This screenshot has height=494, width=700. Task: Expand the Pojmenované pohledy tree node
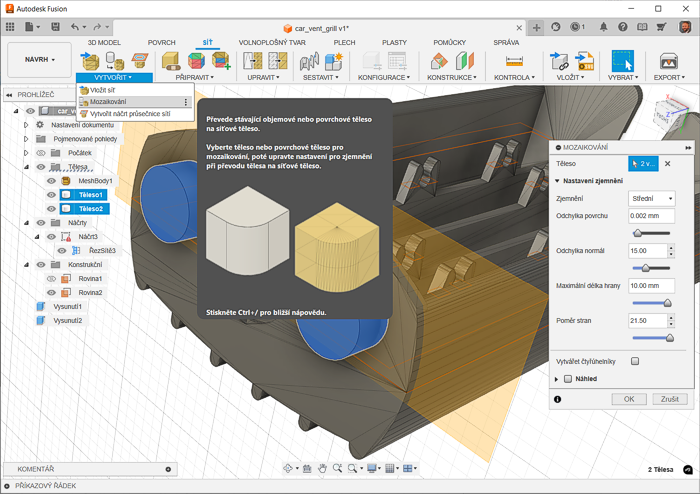[x=26, y=139]
